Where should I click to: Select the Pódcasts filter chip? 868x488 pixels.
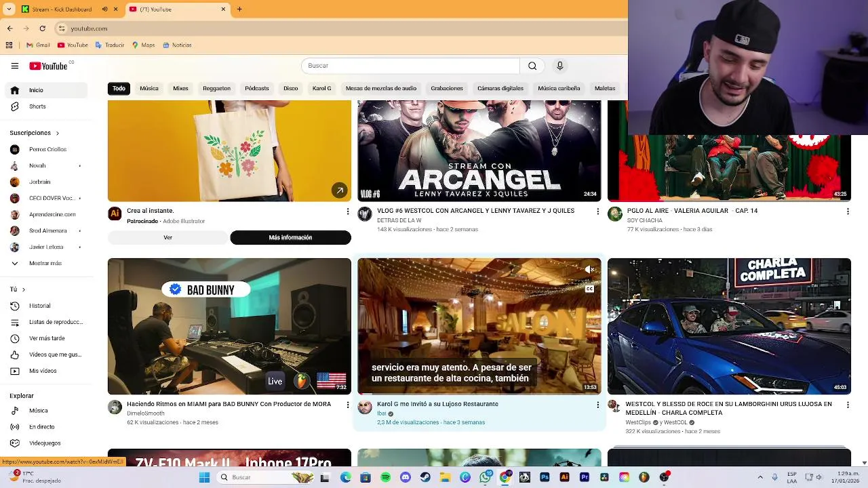[x=257, y=89]
